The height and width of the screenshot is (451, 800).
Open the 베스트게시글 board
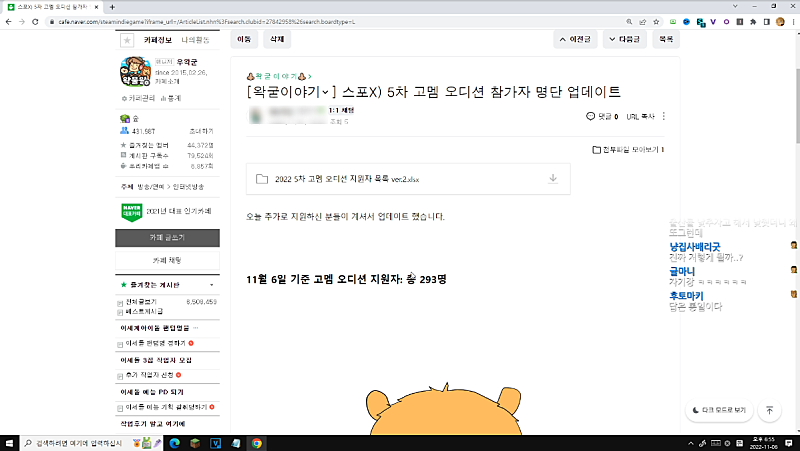(x=144, y=311)
